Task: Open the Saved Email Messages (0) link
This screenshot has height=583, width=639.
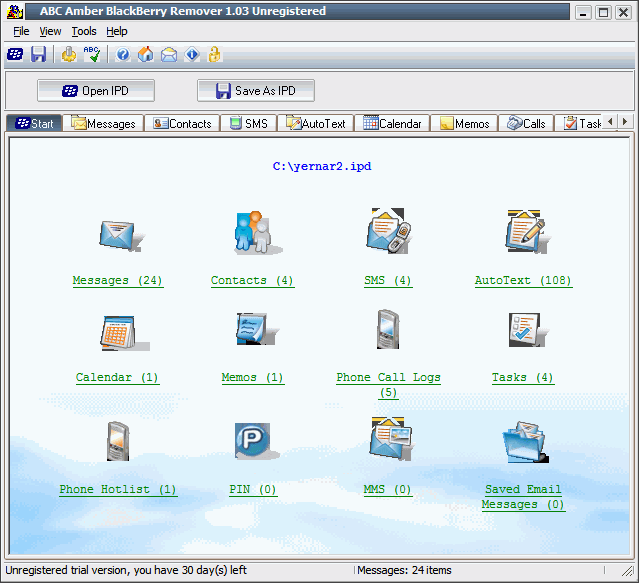Action: coord(523,497)
